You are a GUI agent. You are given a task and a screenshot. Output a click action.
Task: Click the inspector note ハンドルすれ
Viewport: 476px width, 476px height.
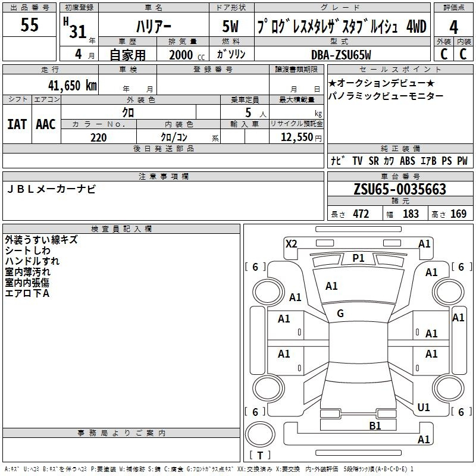tap(32, 261)
